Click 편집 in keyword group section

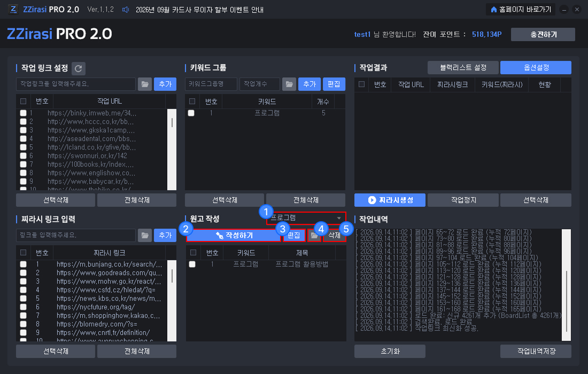tap(334, 84)
